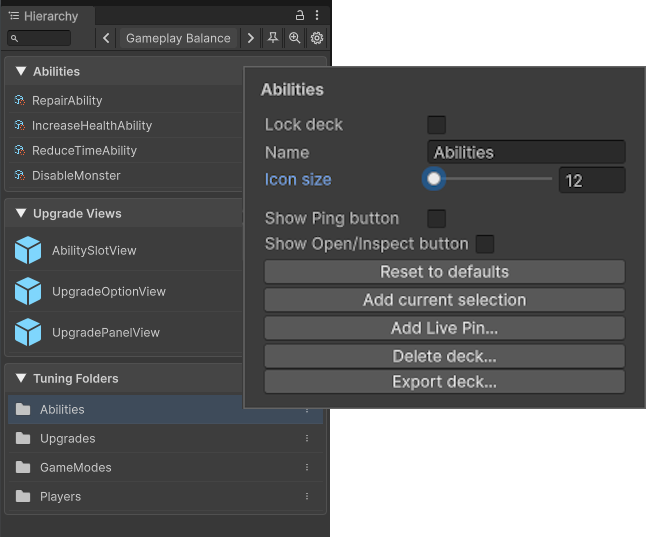Select the GameModes folder row text
Viewport: 660px width, 537px height.
tap(76, 468)
